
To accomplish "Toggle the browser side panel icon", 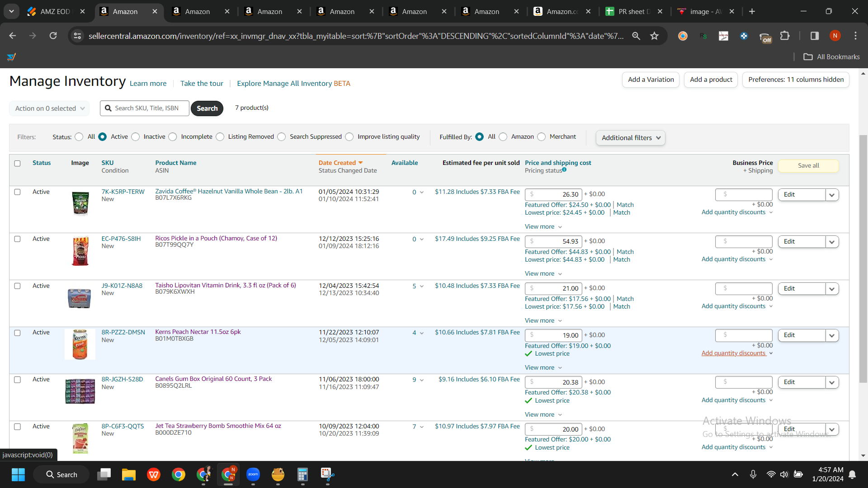I will (815, 36).
